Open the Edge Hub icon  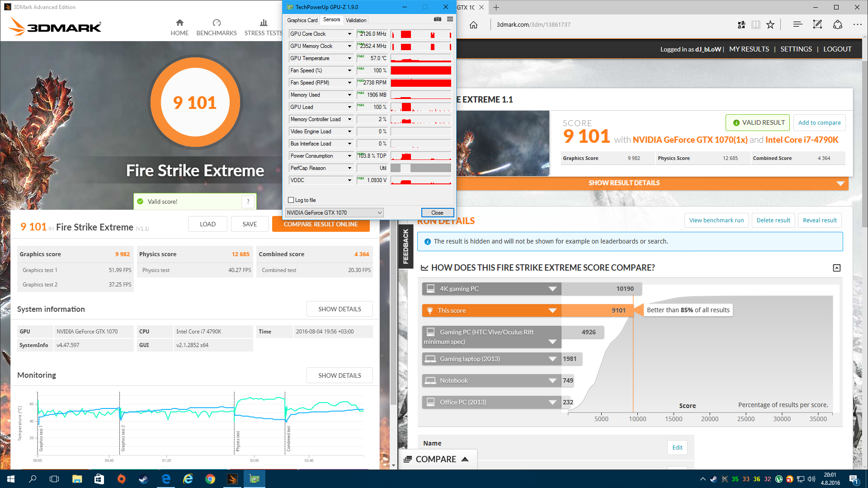pos(797,25)
